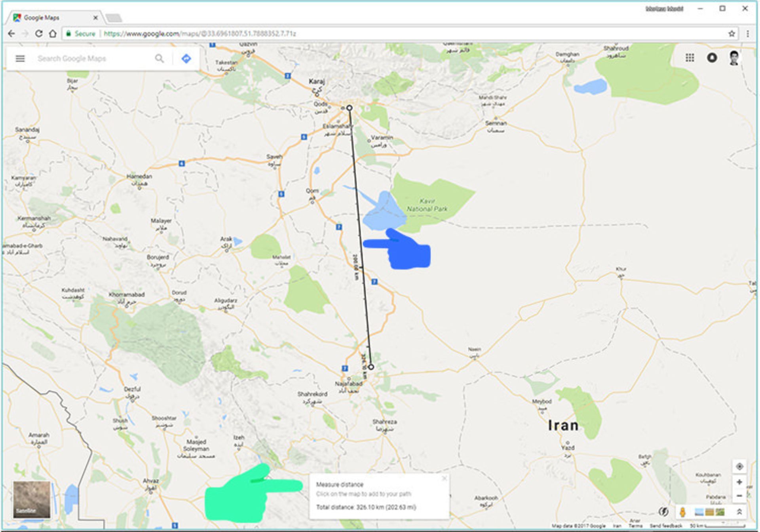Click the Iran link in footer

617,526
